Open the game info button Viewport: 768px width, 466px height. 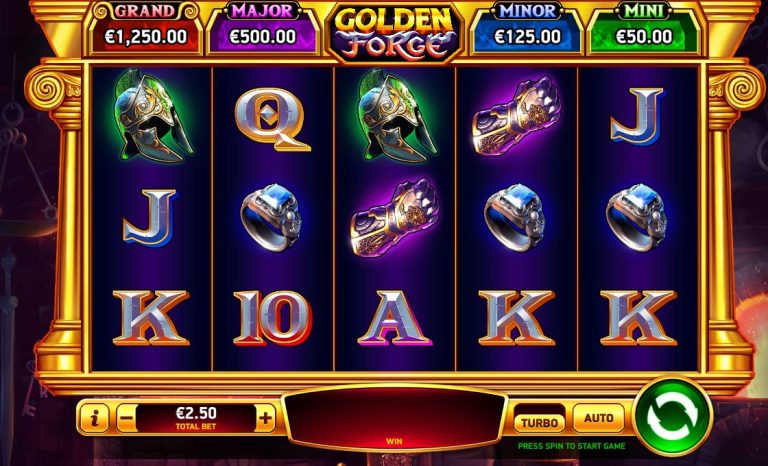pyautogui.click(x=95, y=418)
